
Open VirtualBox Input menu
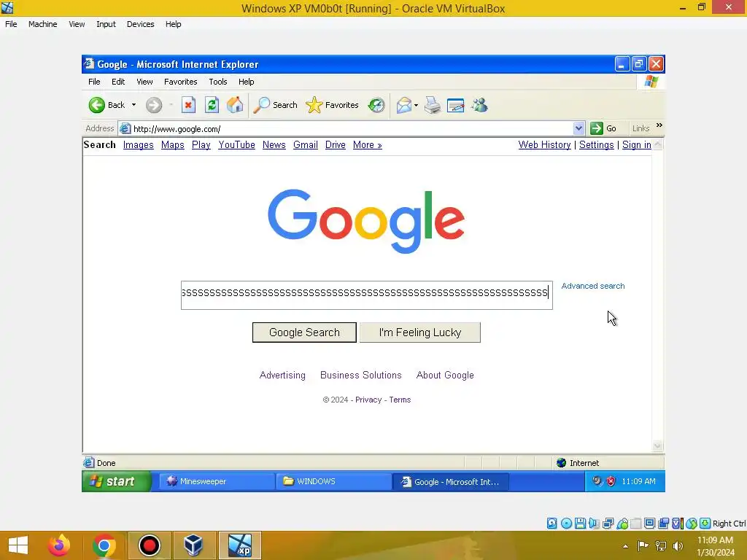(x=106, y=24)
